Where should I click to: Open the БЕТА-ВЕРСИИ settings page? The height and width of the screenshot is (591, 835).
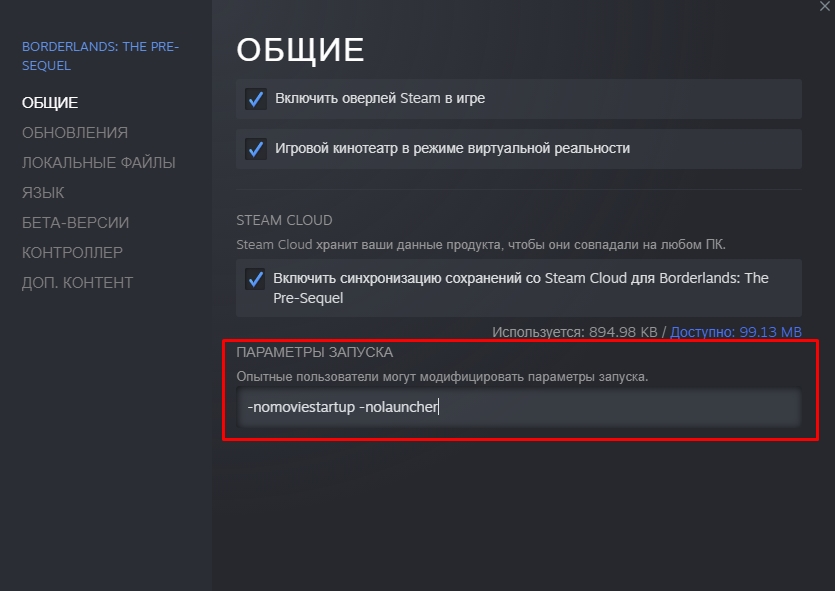[x=75, y=222]
